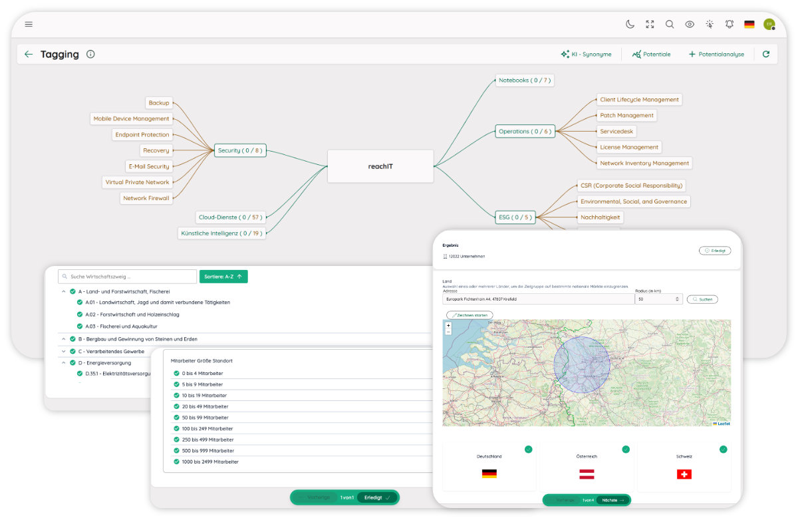This screenshot has width=798, height=532.
Task: Expand C - Verarbeitendes Gewerbe branch
Action: 64,351
